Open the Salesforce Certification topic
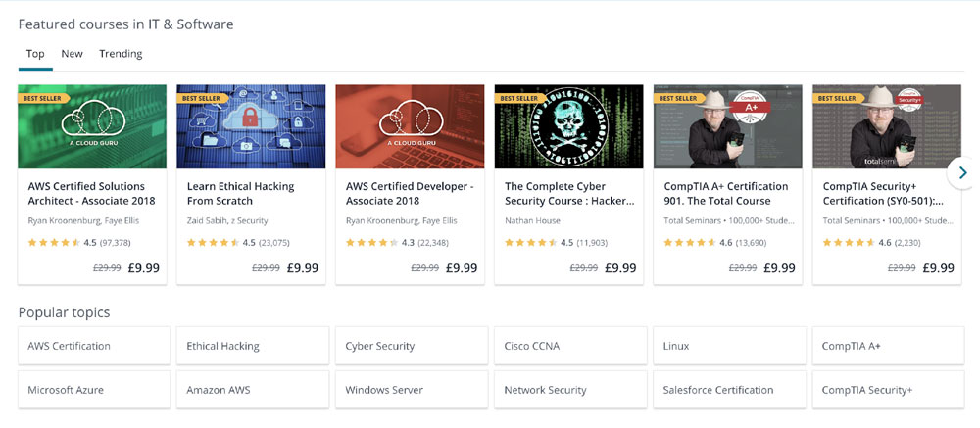The width and height of the screenshot is (980, 428). [x=729, y=390]
